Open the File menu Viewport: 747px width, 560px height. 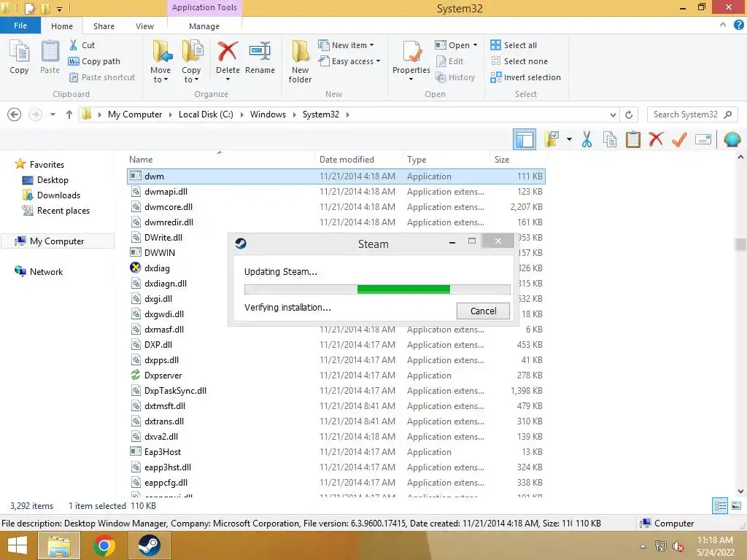coord(20,26)
